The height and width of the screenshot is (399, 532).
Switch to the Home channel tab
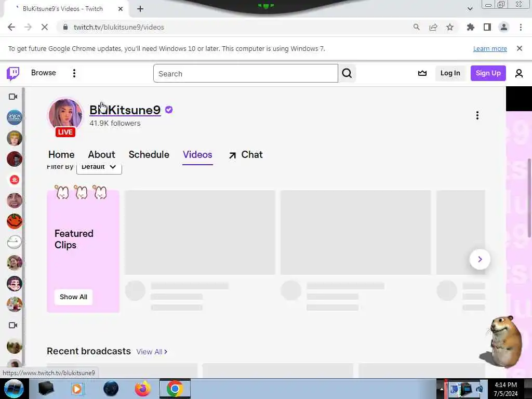click(61, 155)
